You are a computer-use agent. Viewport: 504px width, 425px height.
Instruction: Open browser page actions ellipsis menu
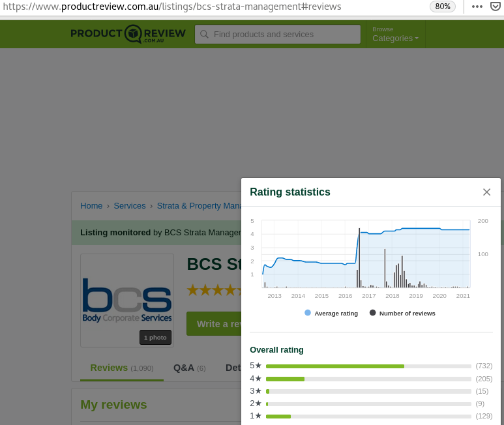pos(477,7)
